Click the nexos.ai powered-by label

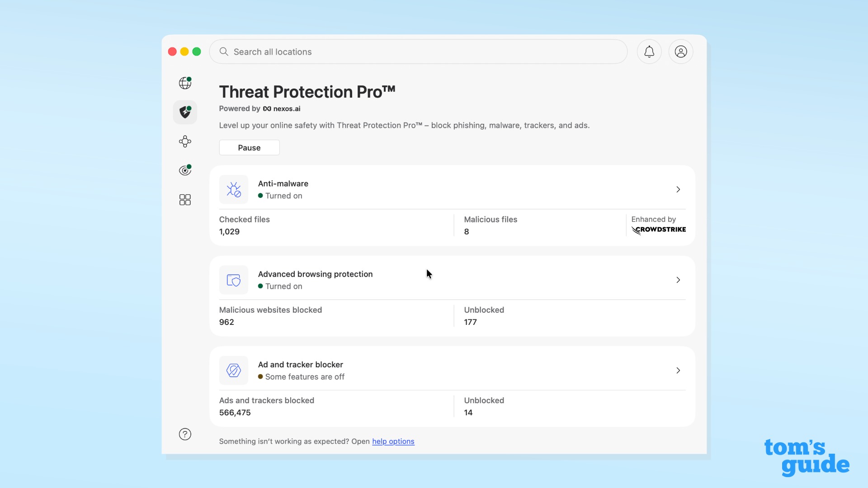[282, 108]
